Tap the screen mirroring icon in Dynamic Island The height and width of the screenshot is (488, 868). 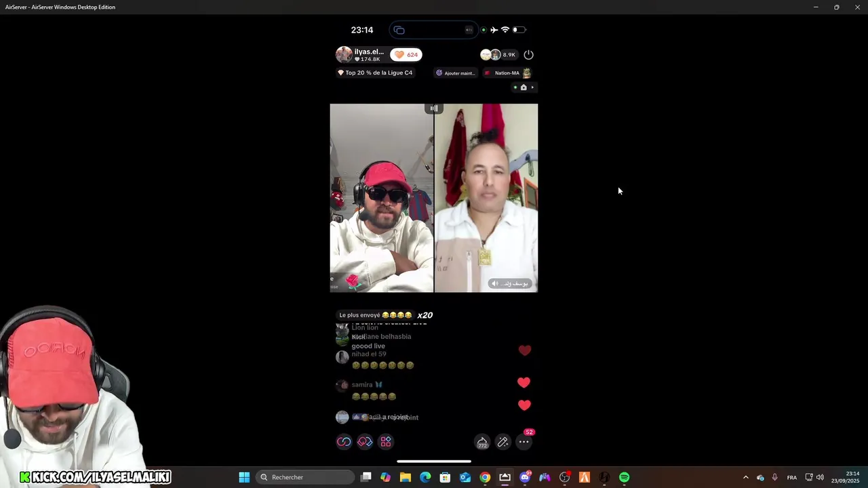[x=399, y=30]
